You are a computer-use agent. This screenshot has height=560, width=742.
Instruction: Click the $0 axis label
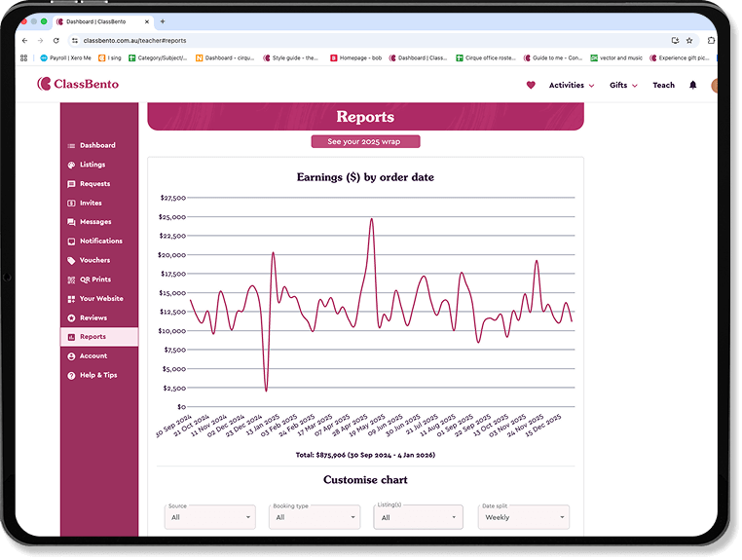[182, 407]
